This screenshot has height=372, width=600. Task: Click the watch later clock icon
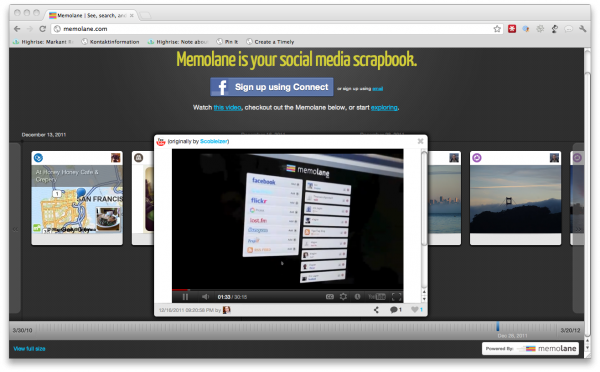pyautogui.click(x=357, y=297)
